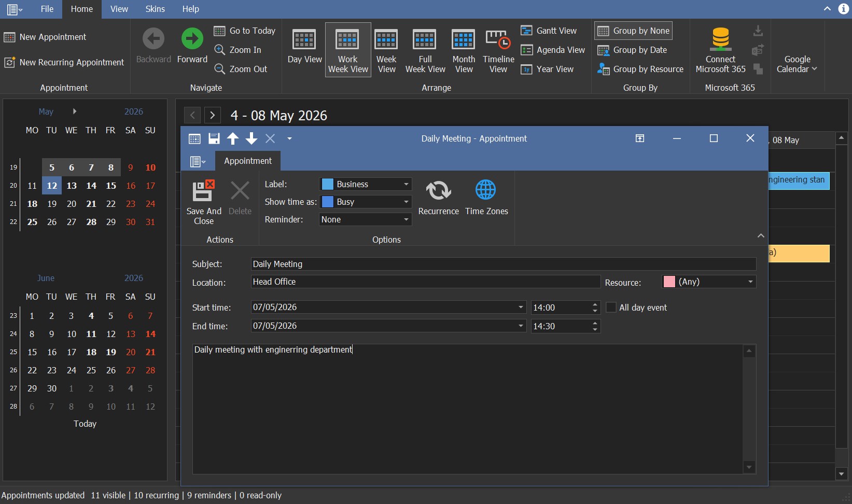Open Time Zones option

(486, 198)
